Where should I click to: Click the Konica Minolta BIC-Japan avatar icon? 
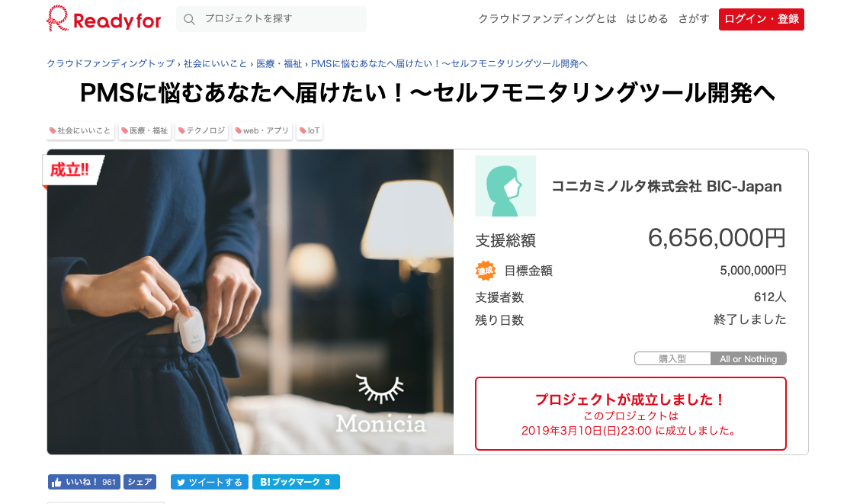tap(505, 186)
